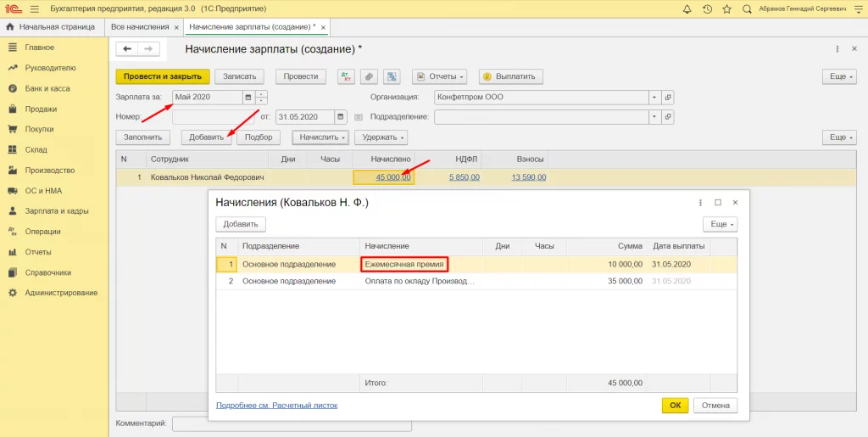Open Организация record with the open icon
The image size is (868, 437).
click(x=668, y=98)
